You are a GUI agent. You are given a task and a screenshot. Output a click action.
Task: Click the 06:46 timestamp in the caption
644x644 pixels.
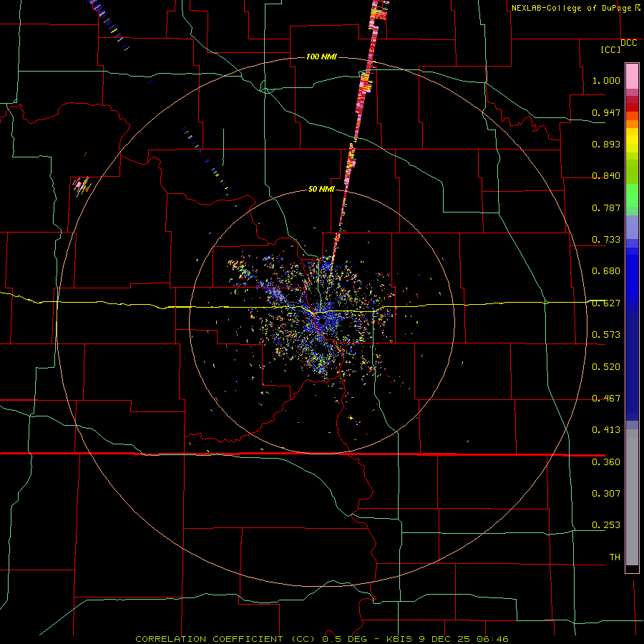492,639
